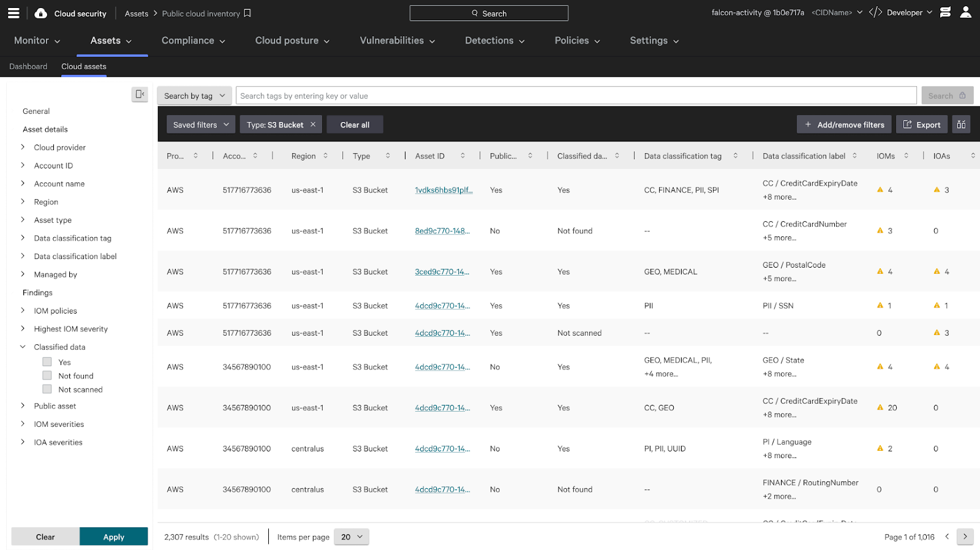Open the notifications messages icon
980x550 pixels.
(x=945, y=12)
